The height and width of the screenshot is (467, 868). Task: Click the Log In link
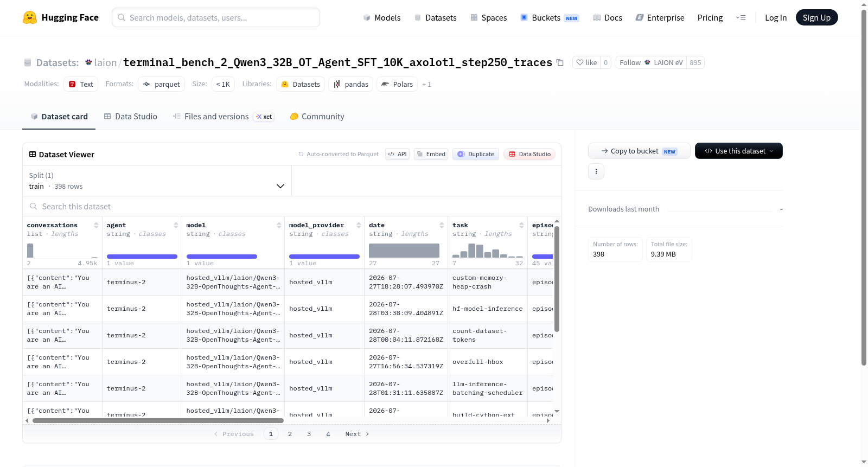[x=776, y=17]
